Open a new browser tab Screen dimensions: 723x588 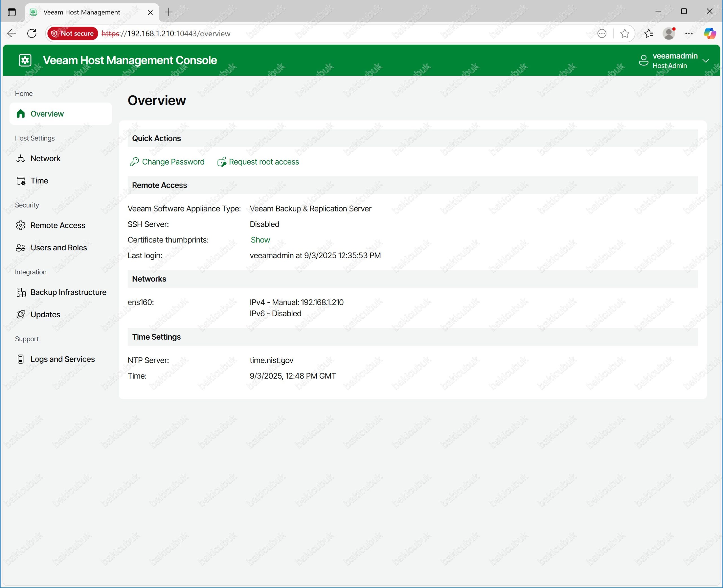[169, 12]
